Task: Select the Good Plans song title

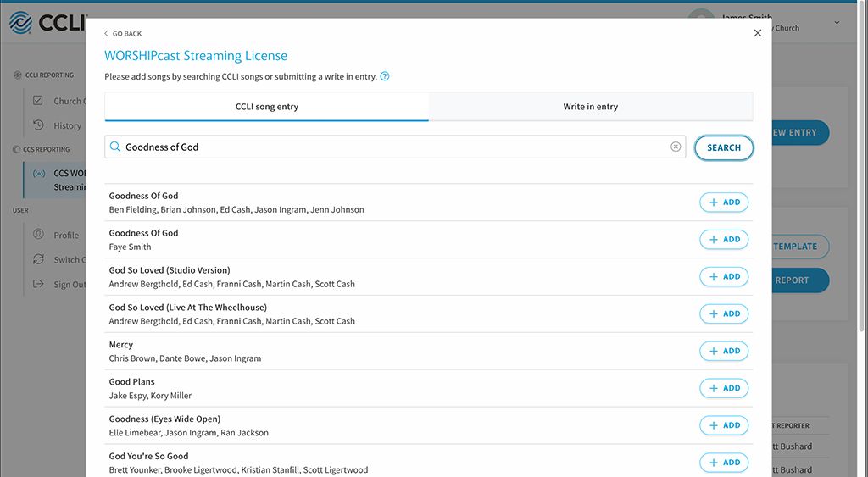Action: coord(131,382)
